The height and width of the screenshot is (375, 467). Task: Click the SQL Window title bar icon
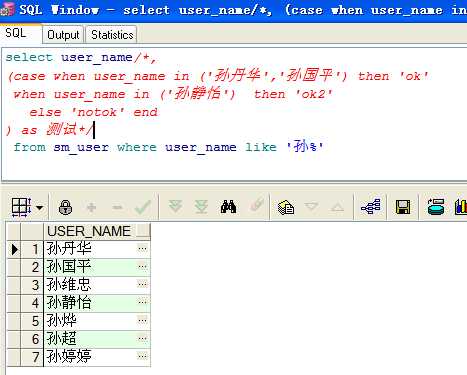7,10
